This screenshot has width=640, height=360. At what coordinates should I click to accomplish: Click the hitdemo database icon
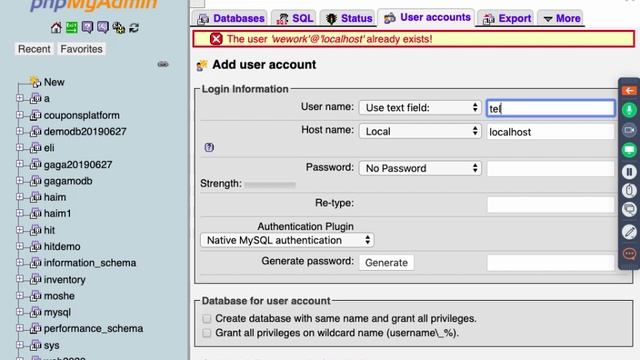(36, 246)
